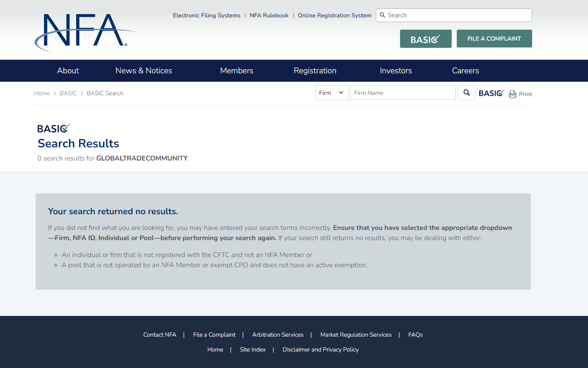588x368 pixels.
Task: Go to the Careers page
Action: point(465,71)
